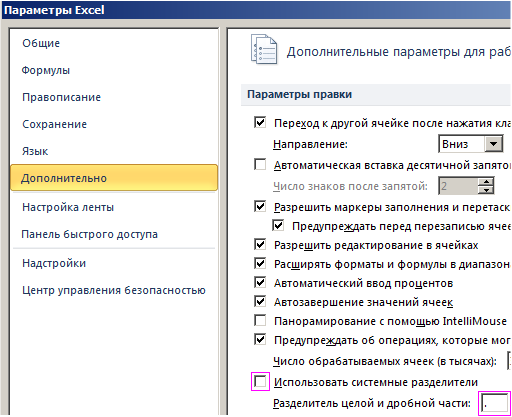Screen dimensions: 512x417
Task: Go to the Сохранение category
Action: [x=55, y=124]
